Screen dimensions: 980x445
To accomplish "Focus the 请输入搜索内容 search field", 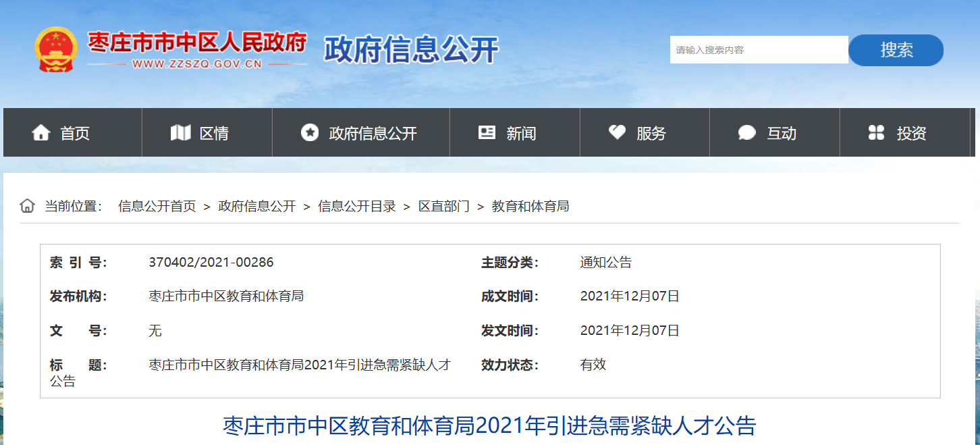I will [759, 50].
